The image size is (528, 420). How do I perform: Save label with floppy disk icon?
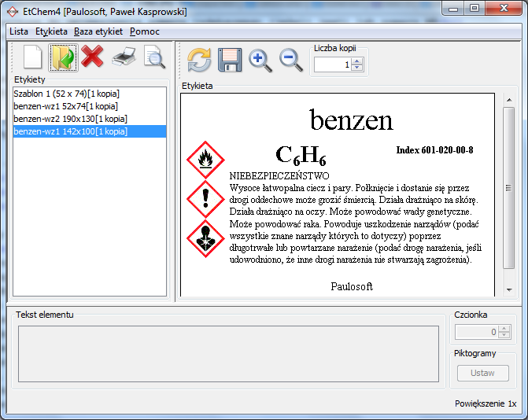230,60
